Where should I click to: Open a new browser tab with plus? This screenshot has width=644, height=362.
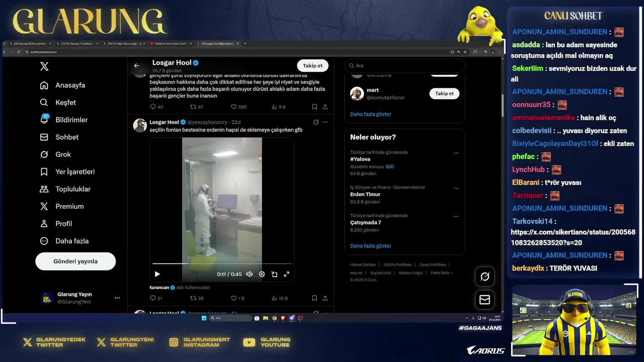click(245, 44)
